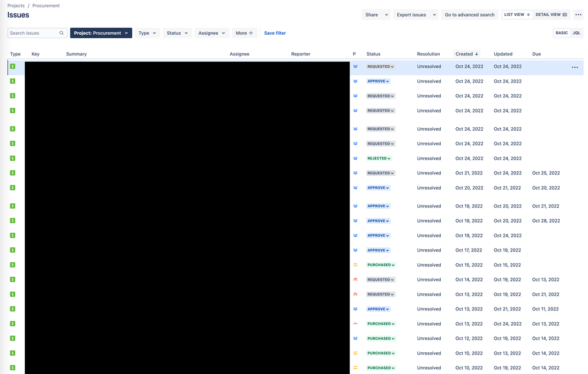The width and height of the screenshot is (588, 374).
Task: Click due date Oct 11, 2022
Action: [545, 309]
